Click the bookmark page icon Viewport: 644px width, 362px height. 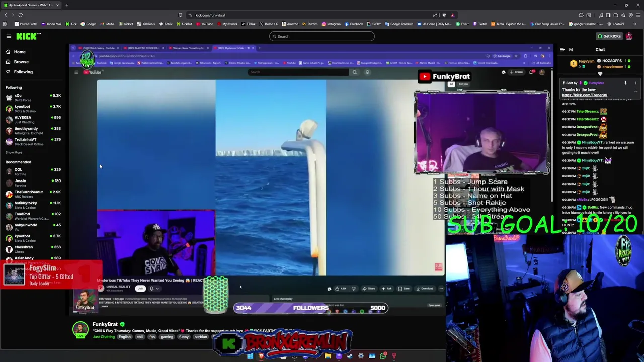pos(180,15)
